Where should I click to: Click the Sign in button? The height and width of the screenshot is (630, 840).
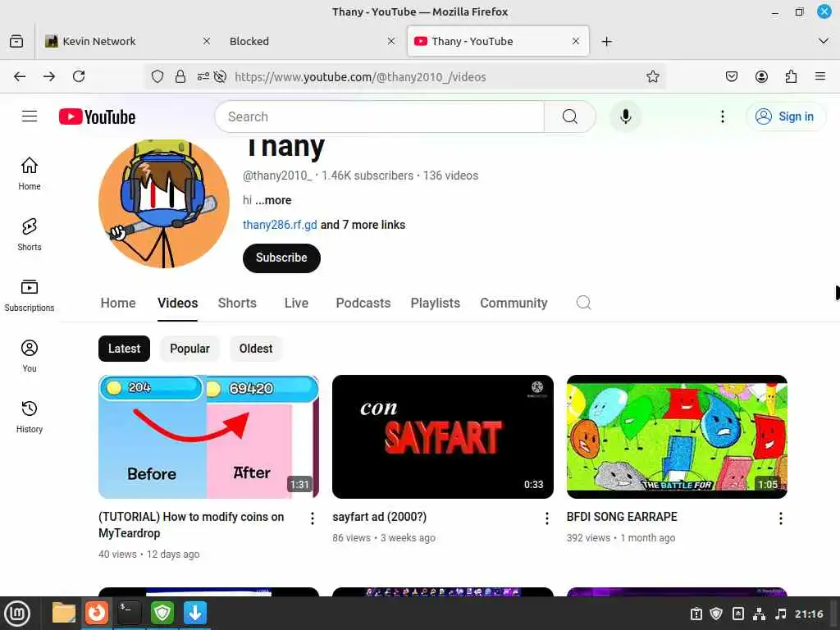[x=785, y=116]
